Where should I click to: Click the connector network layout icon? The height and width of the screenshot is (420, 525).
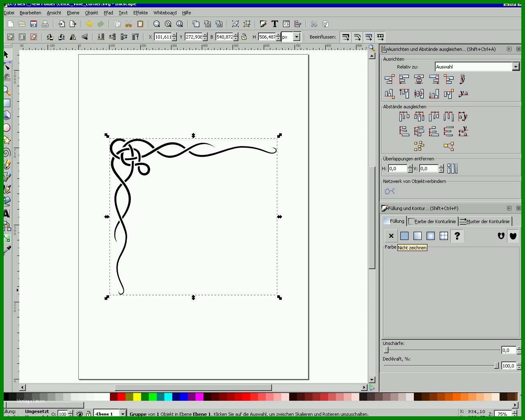click(x=390, y=191)
